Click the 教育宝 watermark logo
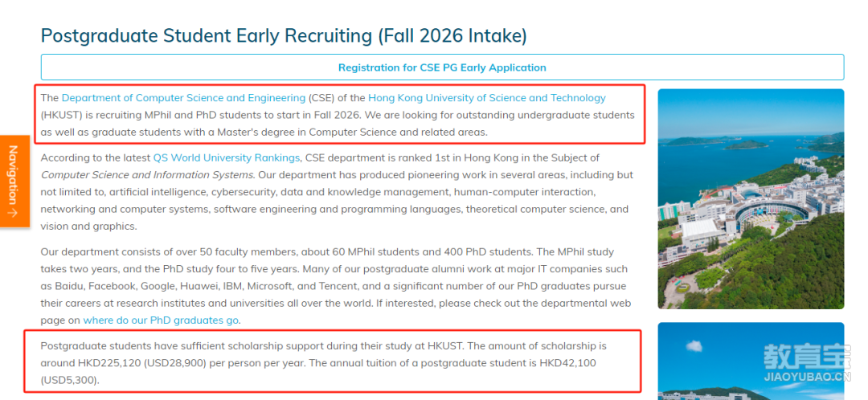The image size is (868, 400). click(808, 357)
